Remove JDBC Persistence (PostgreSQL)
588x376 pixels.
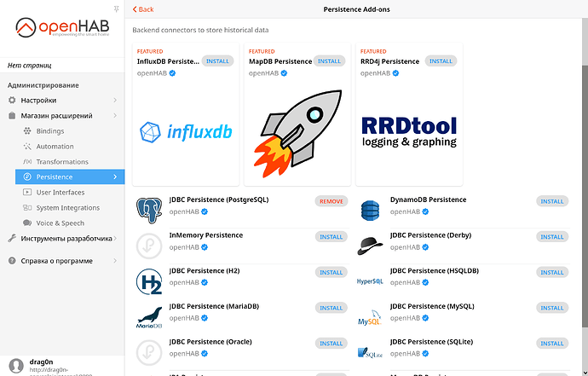coord(331,201)
